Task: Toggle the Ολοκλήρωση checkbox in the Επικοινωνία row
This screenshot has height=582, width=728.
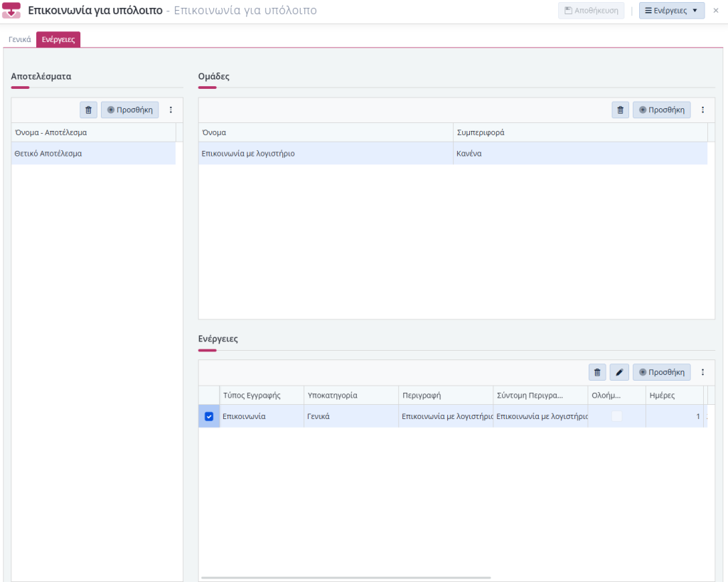Action: tap(616, 416)
